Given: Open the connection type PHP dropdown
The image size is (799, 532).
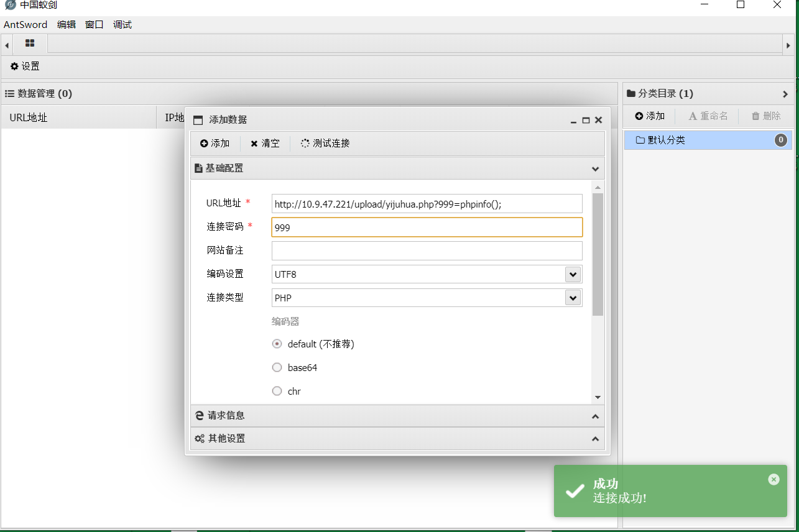Looking at the screenshot, I should [x=573, y=298].
